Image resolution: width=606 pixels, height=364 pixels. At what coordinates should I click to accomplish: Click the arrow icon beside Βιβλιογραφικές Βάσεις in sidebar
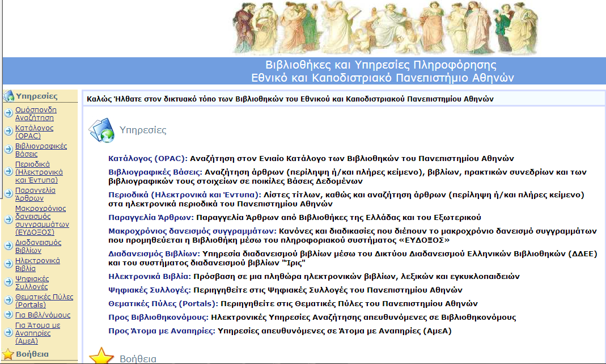pyautogui.click(x=9, y=150)
